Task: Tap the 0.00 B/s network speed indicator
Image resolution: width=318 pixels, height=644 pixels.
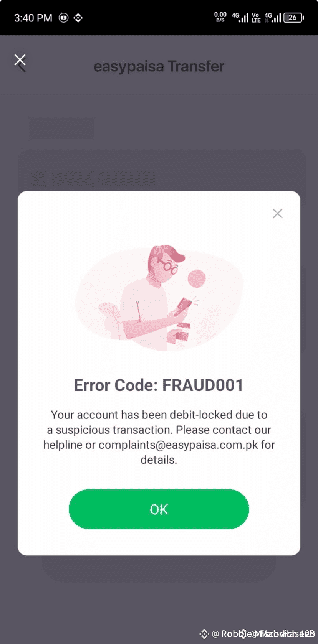Action: (220, 17)
